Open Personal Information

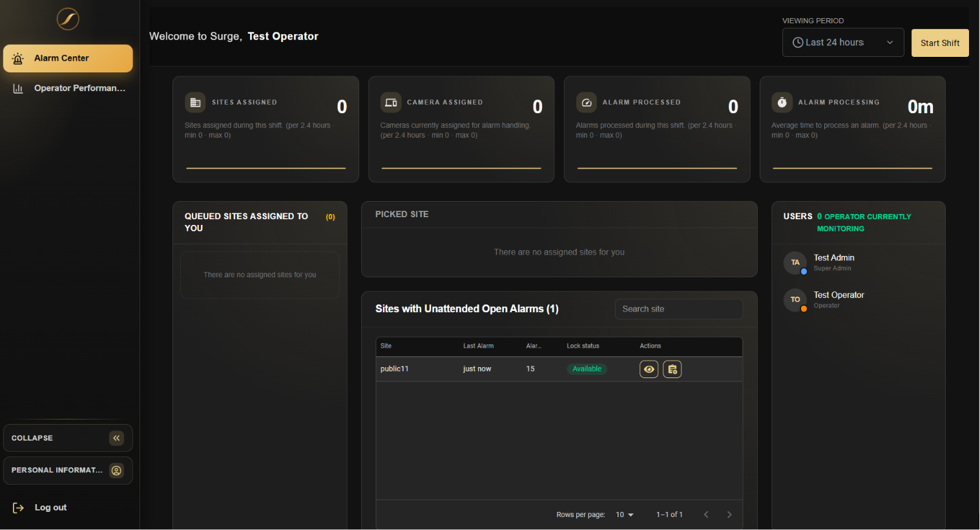click(68, 471)
